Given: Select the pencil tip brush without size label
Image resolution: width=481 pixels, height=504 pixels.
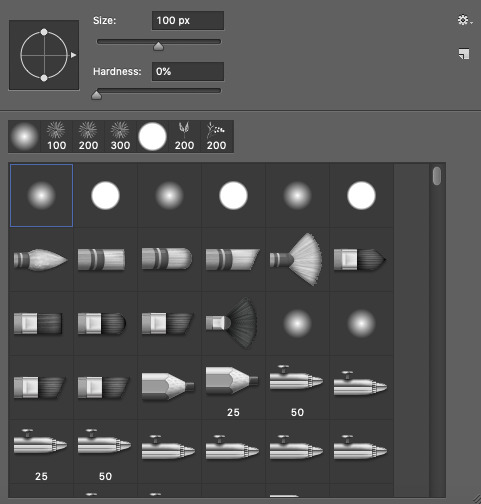Looking at the screenshot, I should click(x=169, y=388).
